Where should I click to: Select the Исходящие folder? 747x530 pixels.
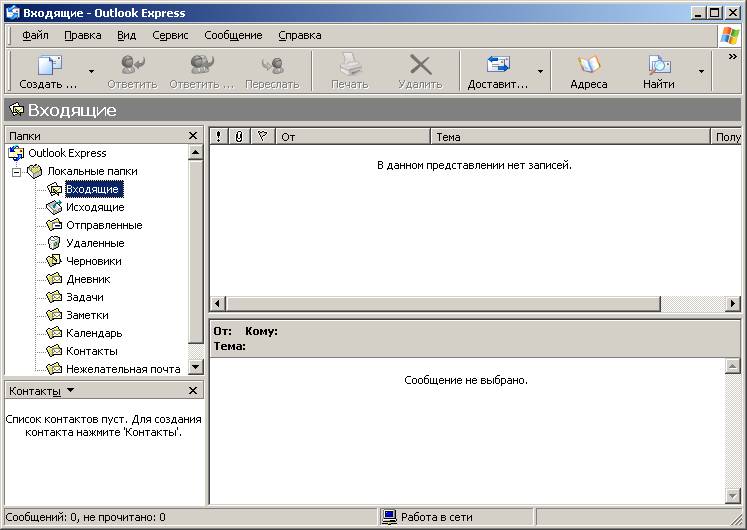[x=95, y=207]
